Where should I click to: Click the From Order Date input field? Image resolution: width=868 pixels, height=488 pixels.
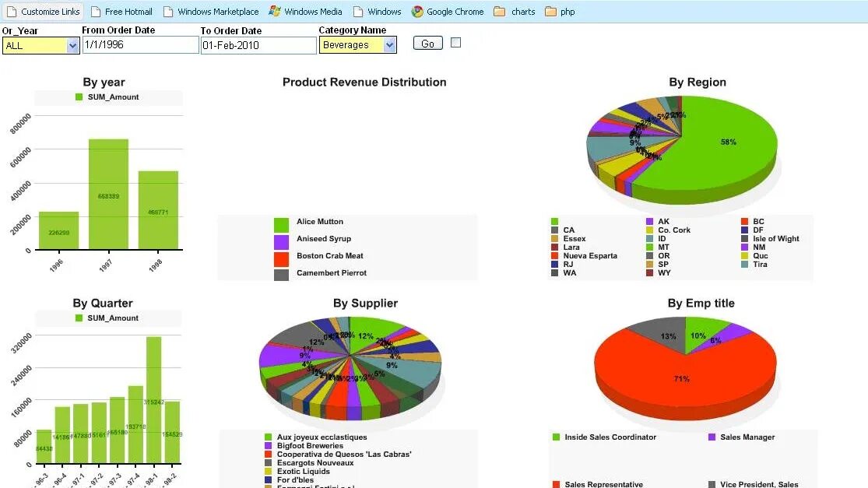[x=140, y=45]
